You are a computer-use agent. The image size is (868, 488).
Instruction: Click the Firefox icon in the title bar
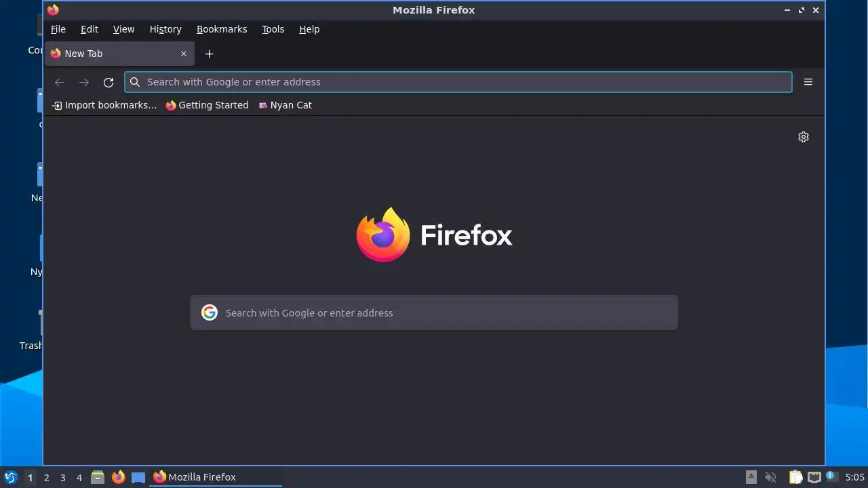tap(53, 9)
